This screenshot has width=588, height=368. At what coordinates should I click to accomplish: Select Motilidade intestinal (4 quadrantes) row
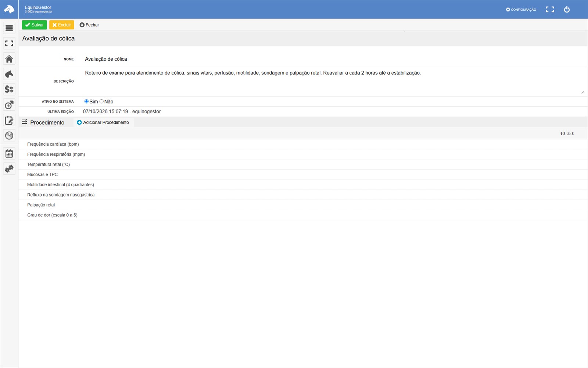(x=303, y=185)
